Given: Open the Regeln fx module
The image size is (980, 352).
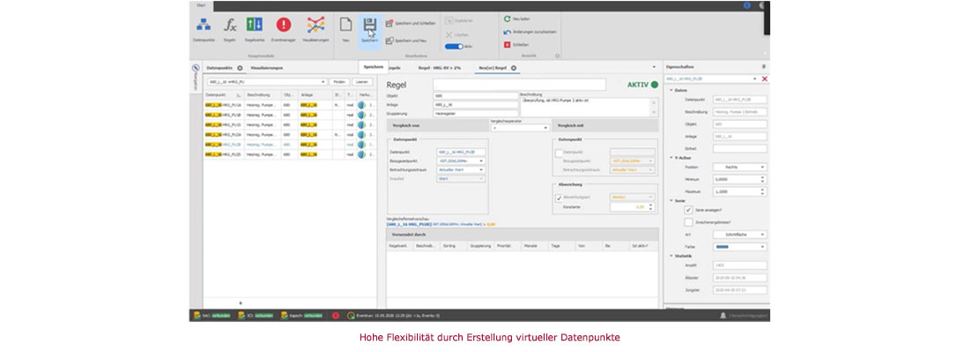Looking at the screenshot, I should tap(230, 25).
